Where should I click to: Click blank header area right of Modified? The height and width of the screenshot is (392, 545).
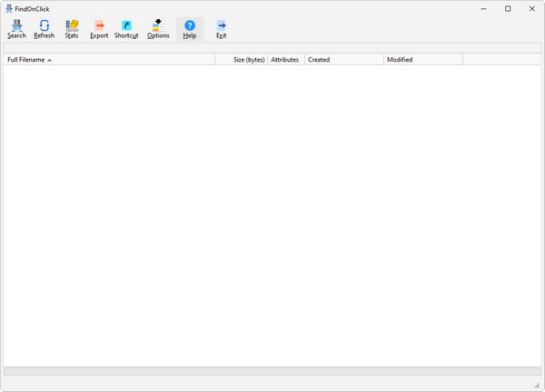click(501, 60)
